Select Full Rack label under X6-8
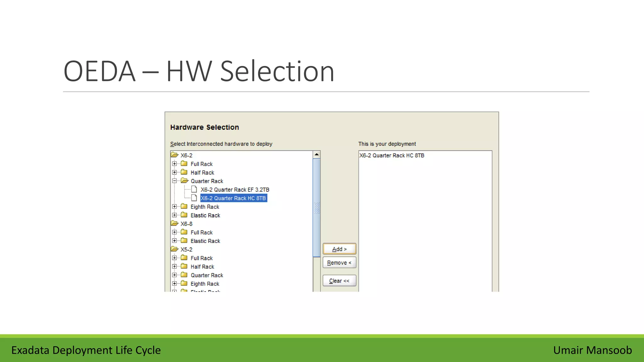Viewport: 644px width, 362px height. 202,232
